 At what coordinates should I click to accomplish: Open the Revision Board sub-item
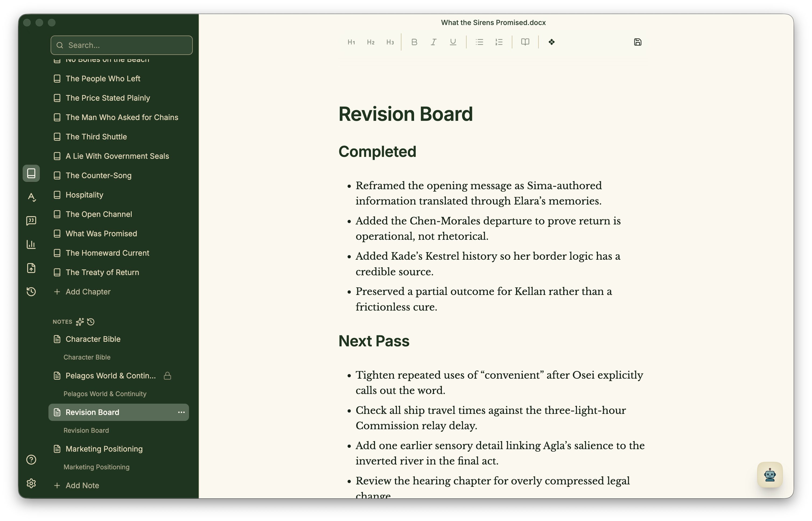86,430
